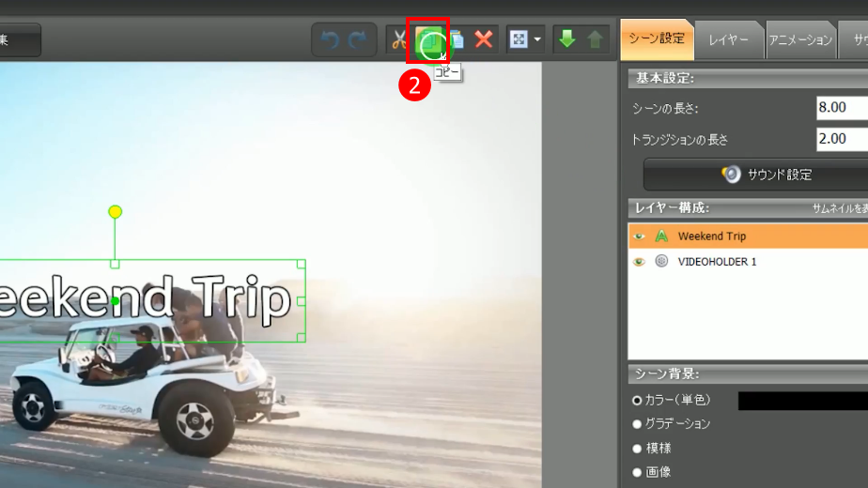
Task: Click the scissors Cut icon
Action: click(x=399, y=39)
